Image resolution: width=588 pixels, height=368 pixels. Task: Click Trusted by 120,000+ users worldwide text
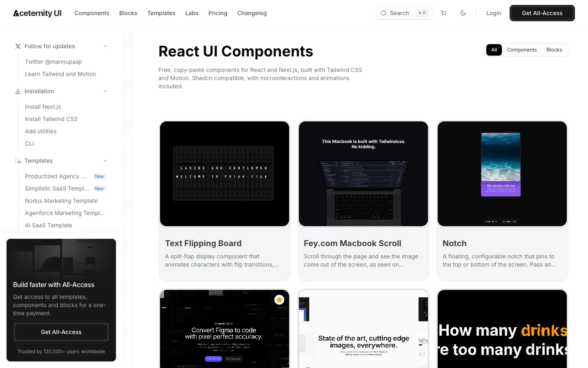[x=61, y=352]
